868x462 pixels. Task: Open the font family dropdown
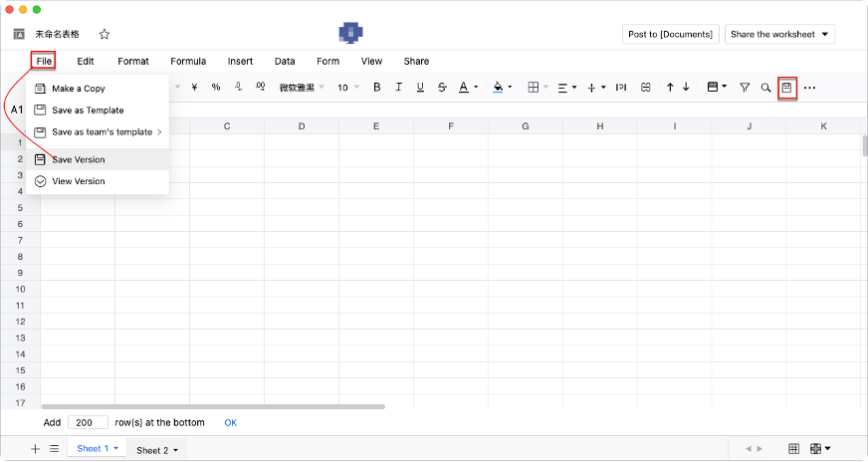click(301, 88)
